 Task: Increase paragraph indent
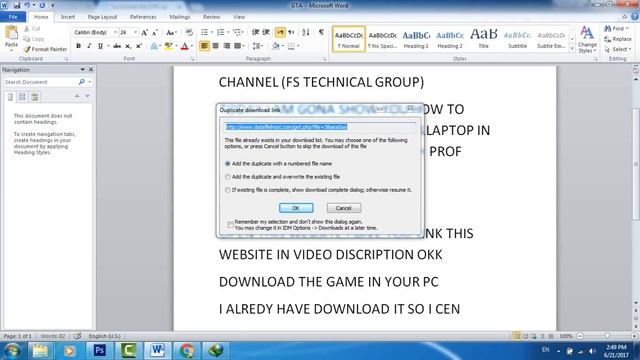pos(266,32)
